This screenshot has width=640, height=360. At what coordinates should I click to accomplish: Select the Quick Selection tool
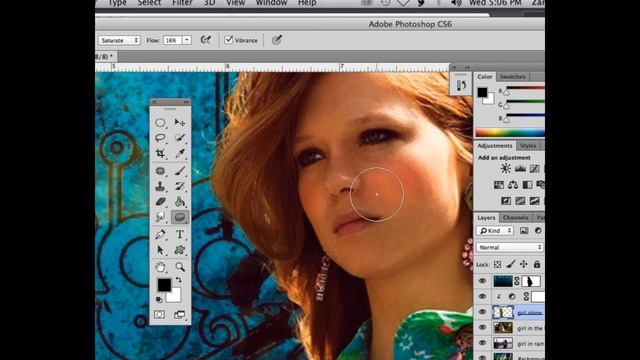point(180,138)
